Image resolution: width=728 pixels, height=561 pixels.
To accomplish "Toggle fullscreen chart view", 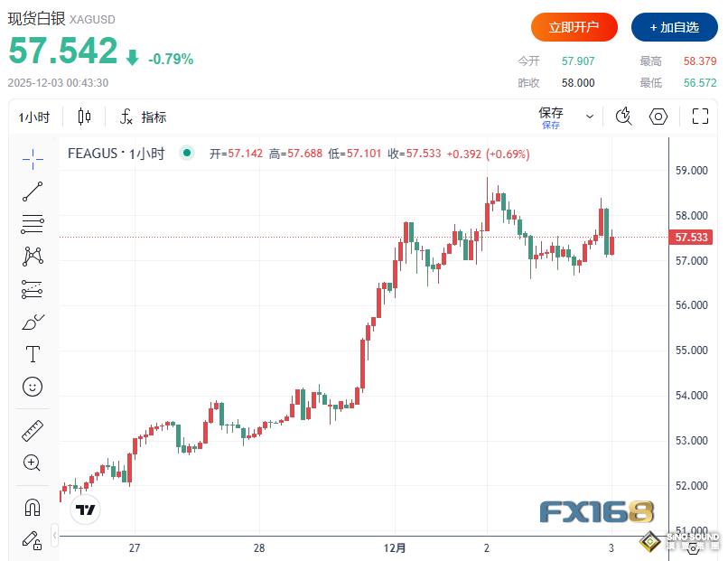I will coord(700,117).
